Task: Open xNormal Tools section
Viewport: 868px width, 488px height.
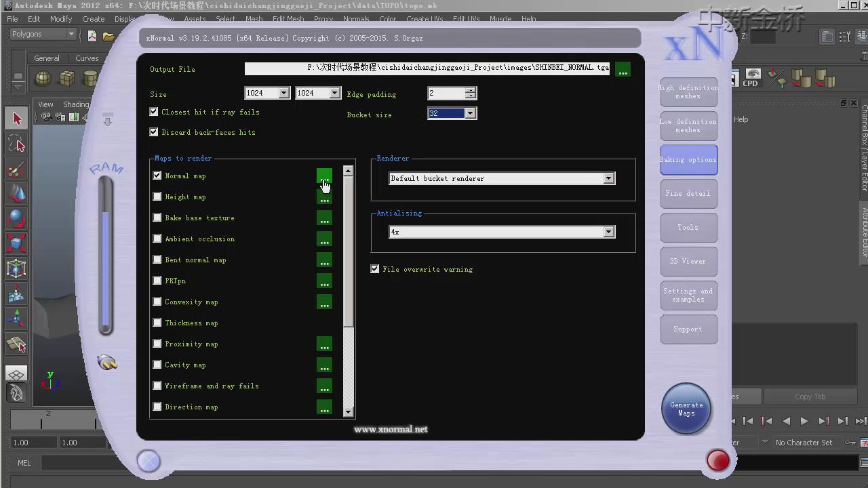Action: click(x=688, y=228)
